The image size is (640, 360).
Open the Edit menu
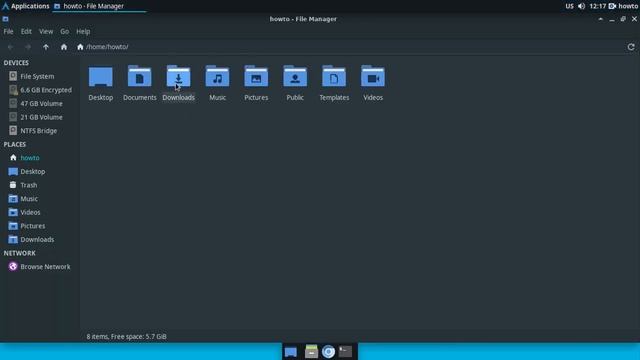point(26,31)
